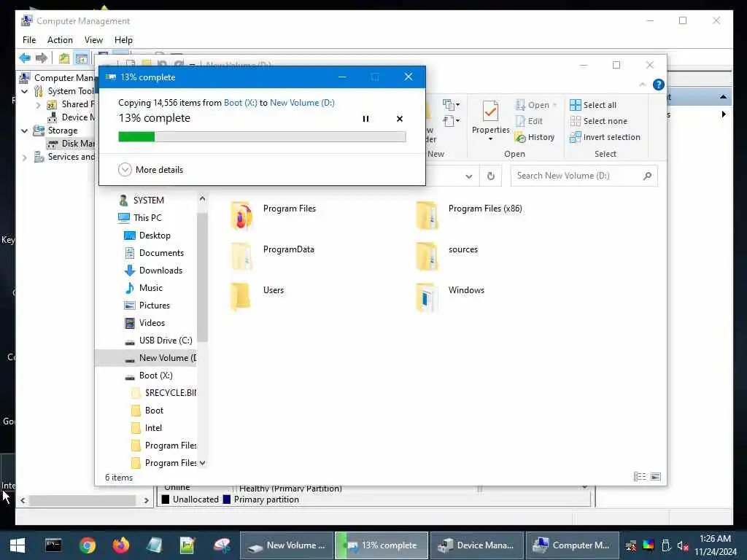Click the green copy progress bar
The height and width of the screenshot is (560, 747).
pos(262,137)
